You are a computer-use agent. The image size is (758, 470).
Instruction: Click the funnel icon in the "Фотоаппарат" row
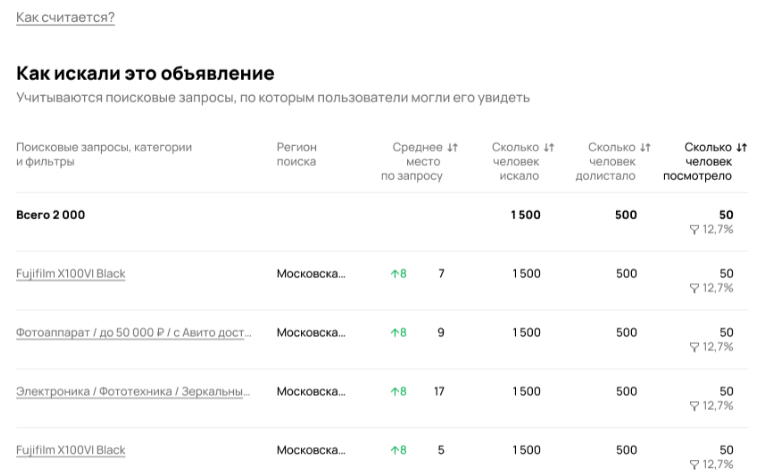(x=694, y=347)
